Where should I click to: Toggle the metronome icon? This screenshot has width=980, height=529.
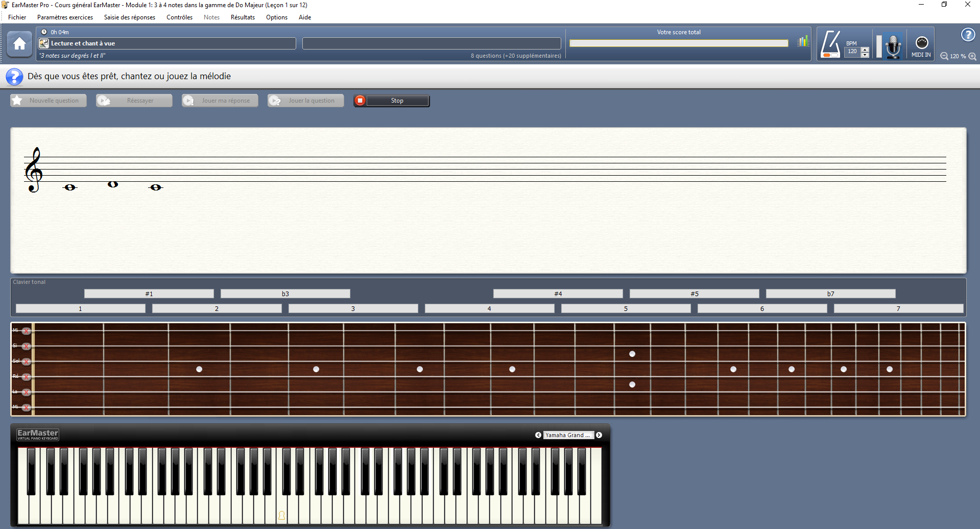830,44
